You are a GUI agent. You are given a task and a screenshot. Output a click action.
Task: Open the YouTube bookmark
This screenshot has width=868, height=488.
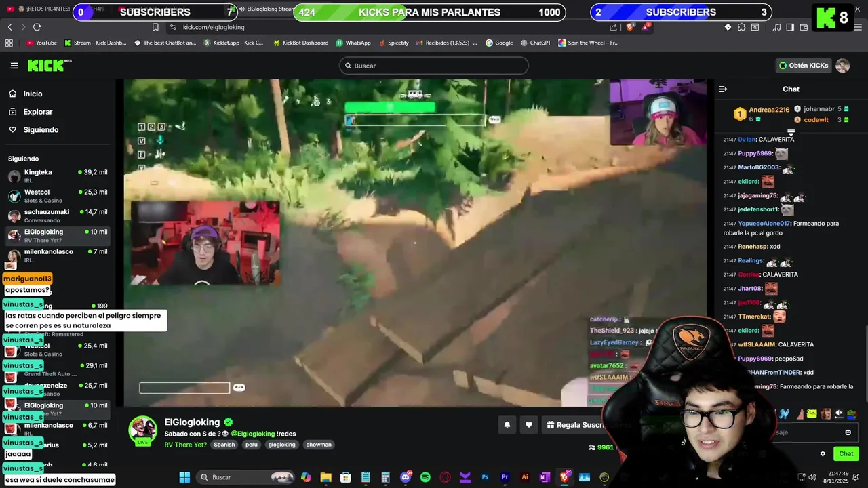click(x=41, y=43)
